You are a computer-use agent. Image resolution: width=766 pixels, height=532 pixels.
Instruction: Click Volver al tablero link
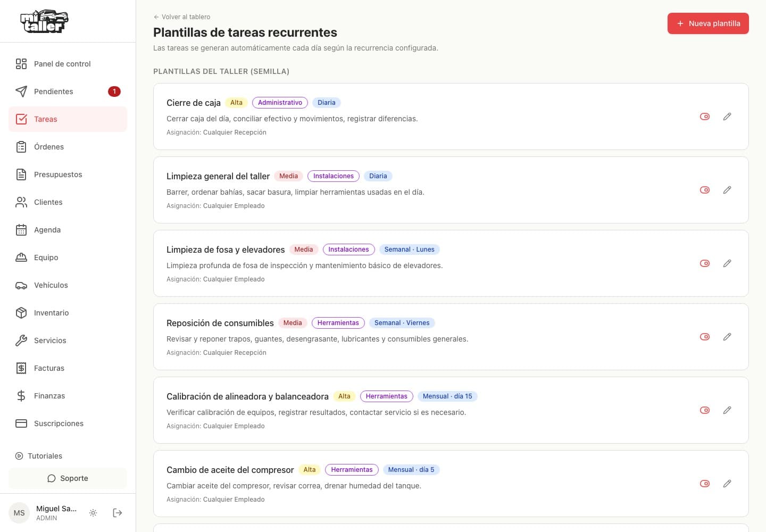(181, 17)
